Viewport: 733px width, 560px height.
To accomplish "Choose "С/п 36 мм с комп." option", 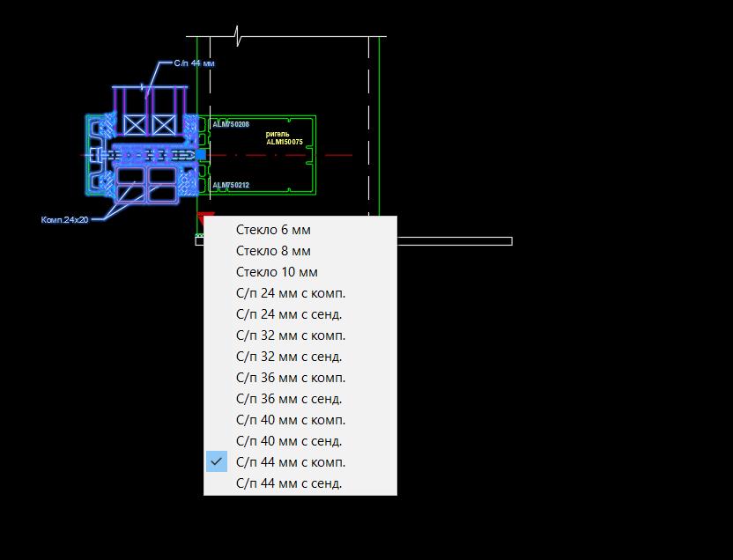I will [x=291, y=378].
